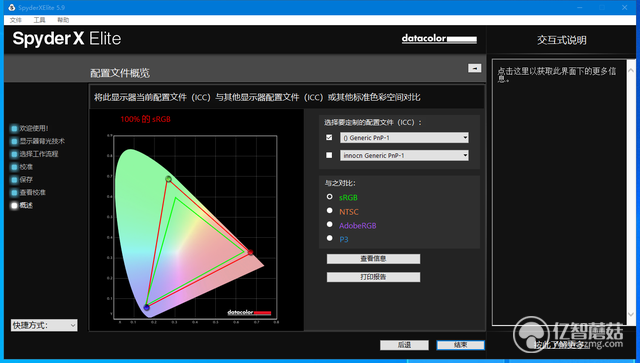Click the collapse icon beside 配置文件概览
Image resolution: width=640 pixels, height=363 pixels.
[474, 68]
